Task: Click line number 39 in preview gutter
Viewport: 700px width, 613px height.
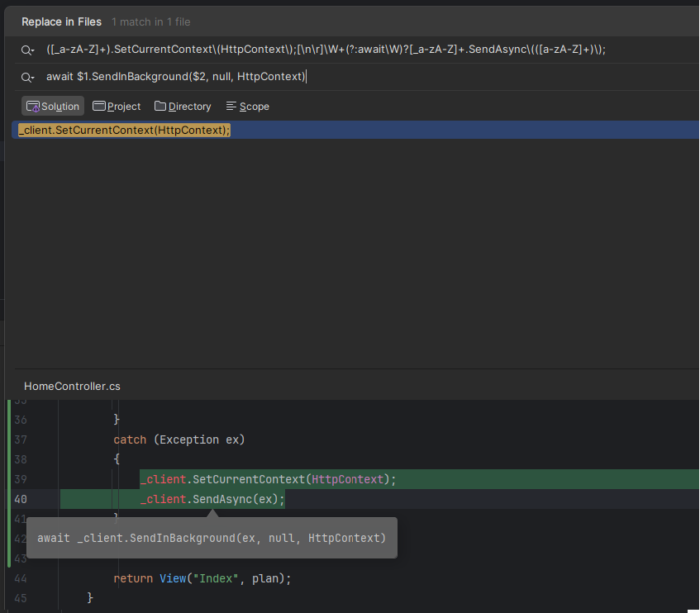Action: 21,479
